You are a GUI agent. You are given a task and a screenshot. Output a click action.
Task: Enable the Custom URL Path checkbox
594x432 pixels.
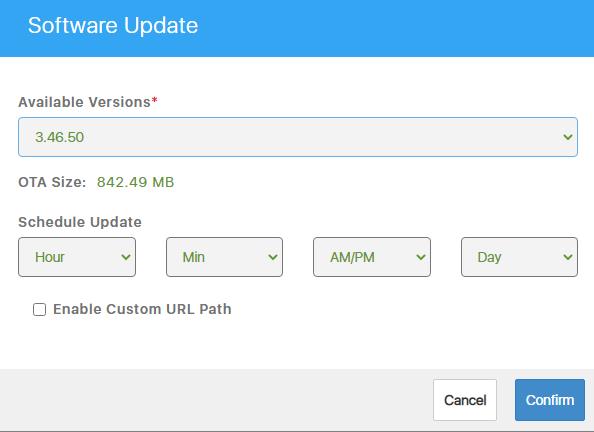pyautogui.click(x=39, y=309)
